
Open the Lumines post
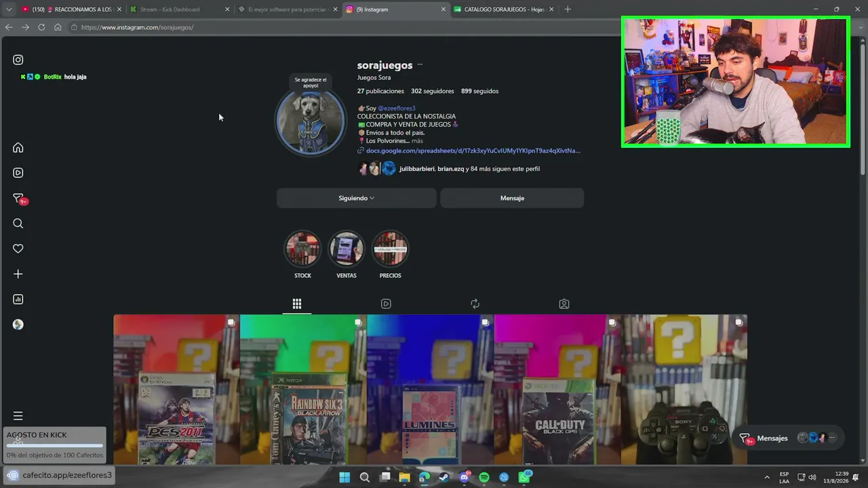[x=430, y=389]
